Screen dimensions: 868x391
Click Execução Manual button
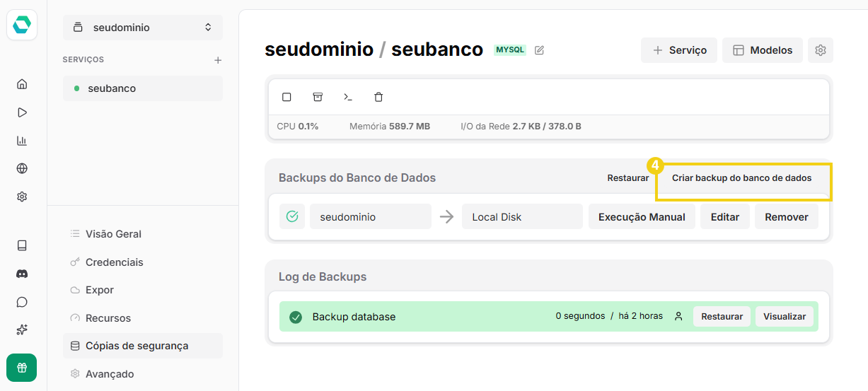[642, 217]
